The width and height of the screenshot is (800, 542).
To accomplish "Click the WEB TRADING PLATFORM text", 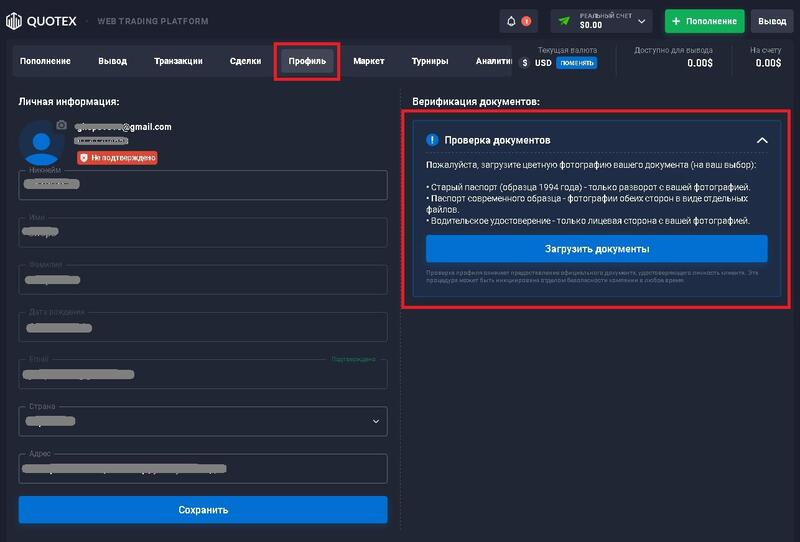I will point(153,21).
